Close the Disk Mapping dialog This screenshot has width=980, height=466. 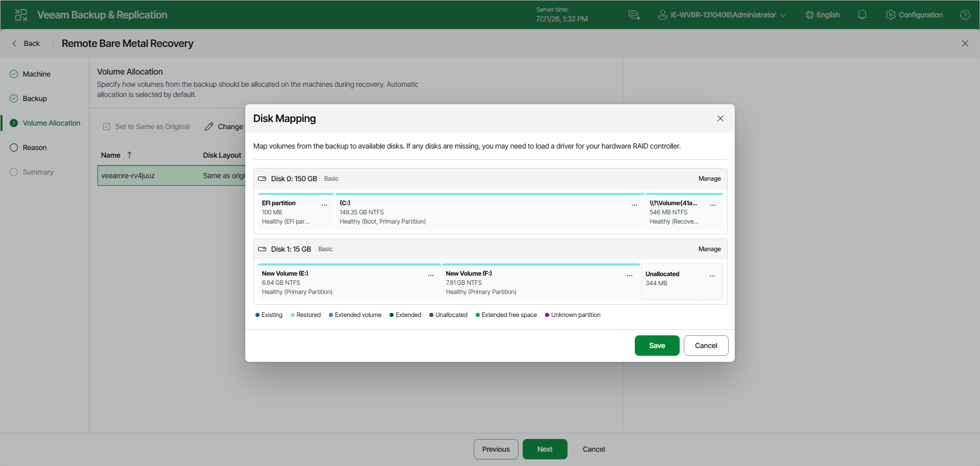720,118
